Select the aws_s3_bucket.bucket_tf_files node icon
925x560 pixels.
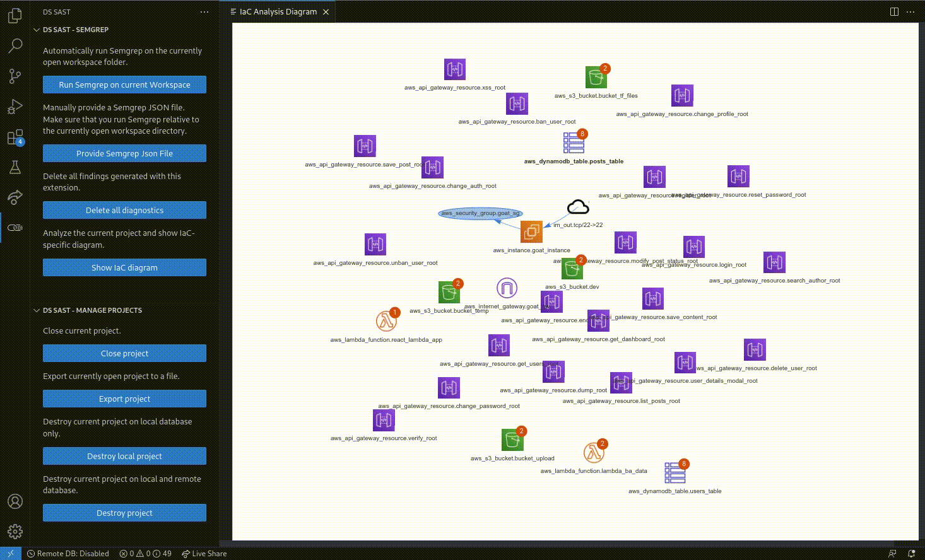pos(596,78)
